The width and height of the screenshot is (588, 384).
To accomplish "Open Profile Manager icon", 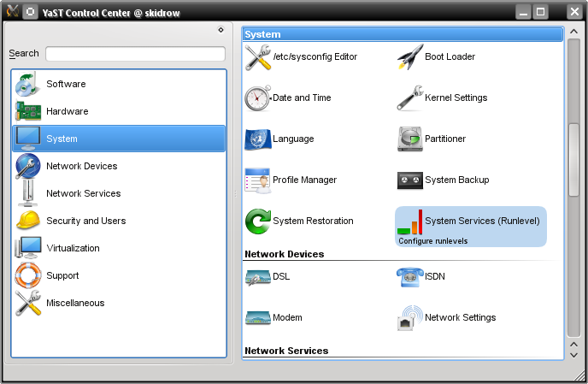I will click(257, 180).
